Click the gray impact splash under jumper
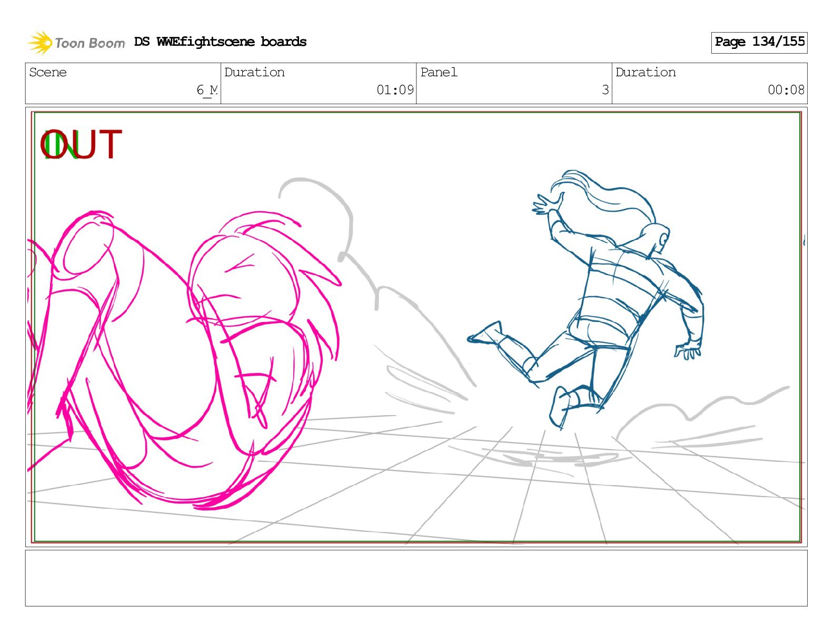The height and width of the screenshot is (644, 834). 542,457
